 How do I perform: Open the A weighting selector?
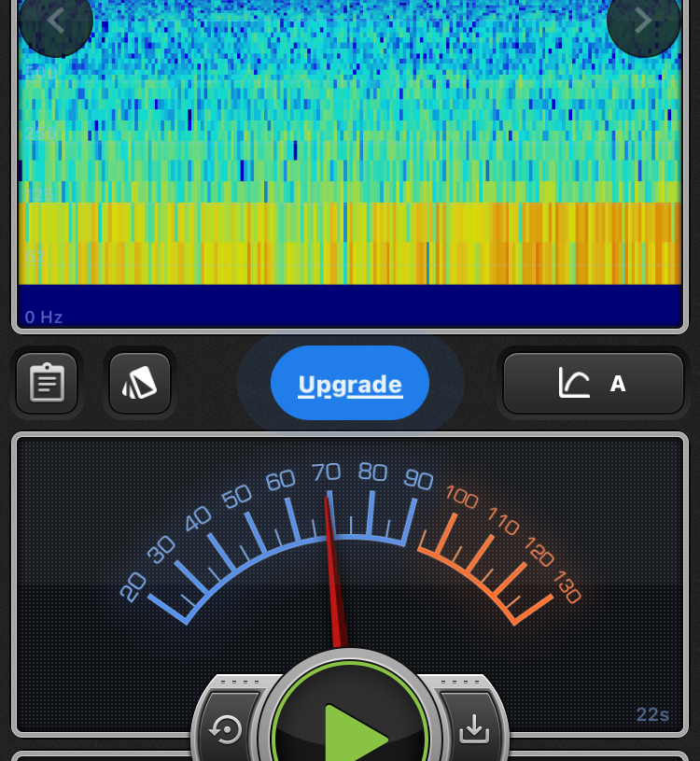click(617, 383)
